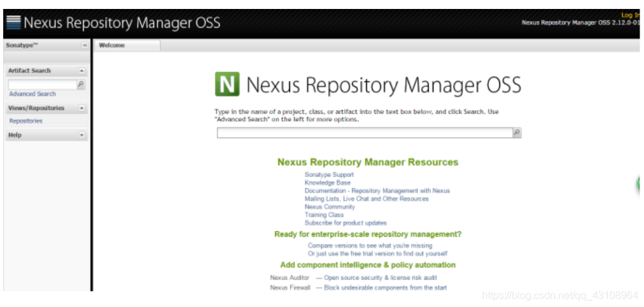Open Advanced Search link
Image resolution: width=644 pixels, height=307 pixels.
(33, 94)
